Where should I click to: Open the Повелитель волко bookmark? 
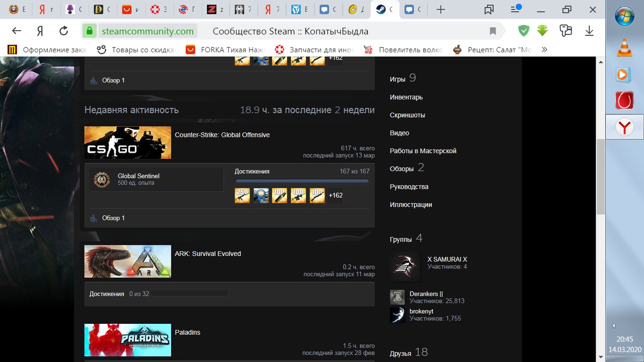(403, 49)
